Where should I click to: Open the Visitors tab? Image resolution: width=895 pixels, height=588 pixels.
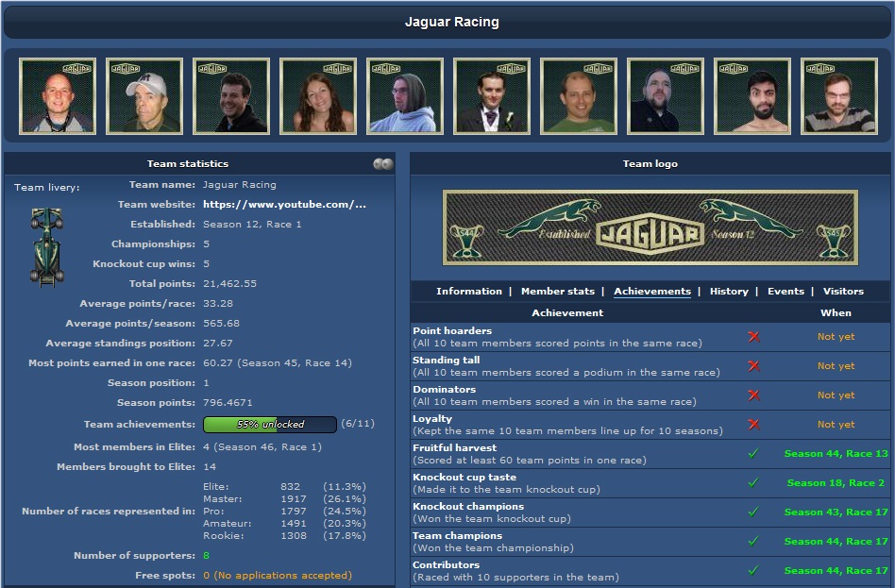pos(843,291)
